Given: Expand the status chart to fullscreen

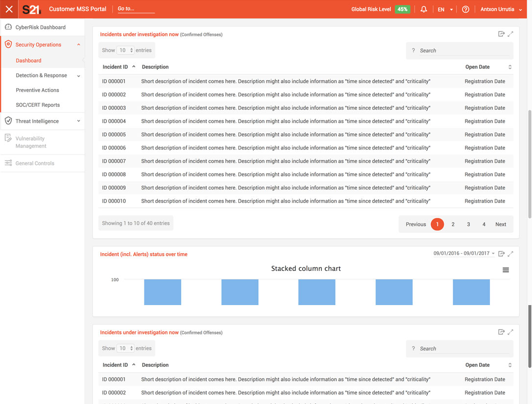Looking at the screenshot, I should 510,254.
